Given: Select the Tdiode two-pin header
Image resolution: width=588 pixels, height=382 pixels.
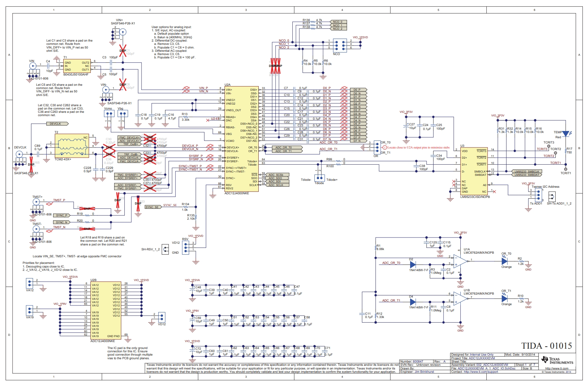Looking at the screenshot, I should [319, 177].
